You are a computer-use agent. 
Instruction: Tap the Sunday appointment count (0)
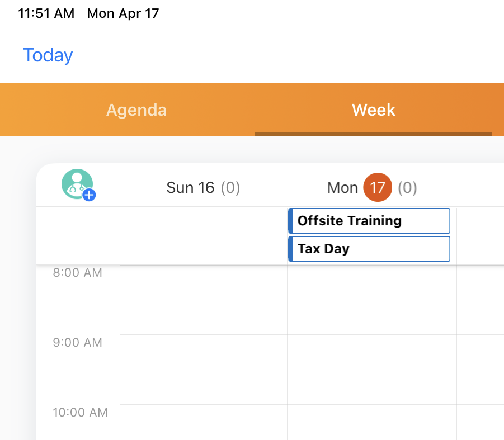230,188
